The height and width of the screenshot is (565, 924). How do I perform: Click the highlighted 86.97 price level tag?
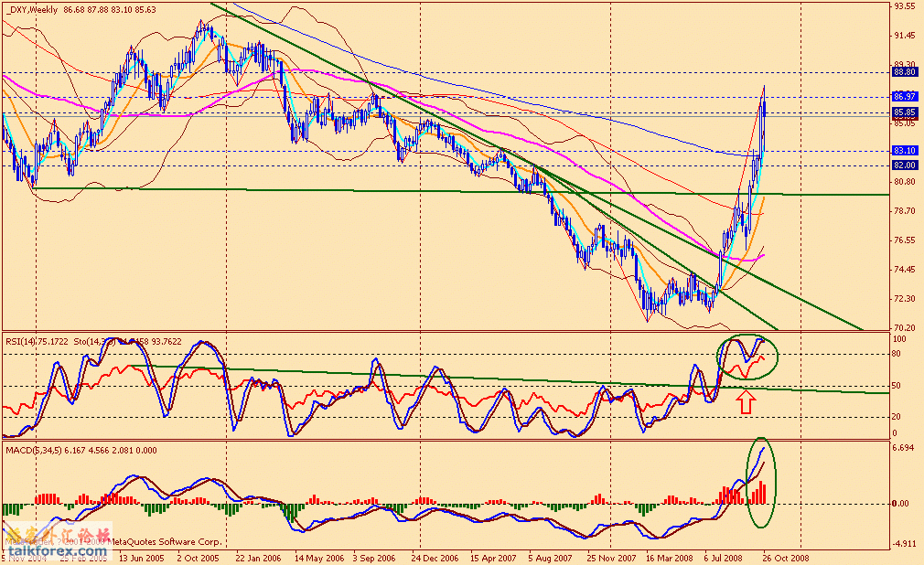point(905,96)
